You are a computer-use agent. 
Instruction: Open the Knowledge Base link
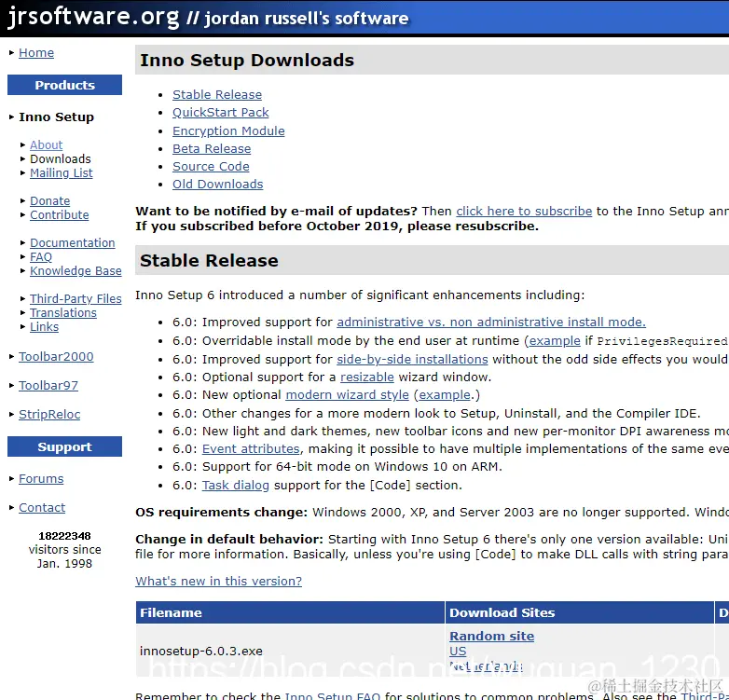click(76, 270)
